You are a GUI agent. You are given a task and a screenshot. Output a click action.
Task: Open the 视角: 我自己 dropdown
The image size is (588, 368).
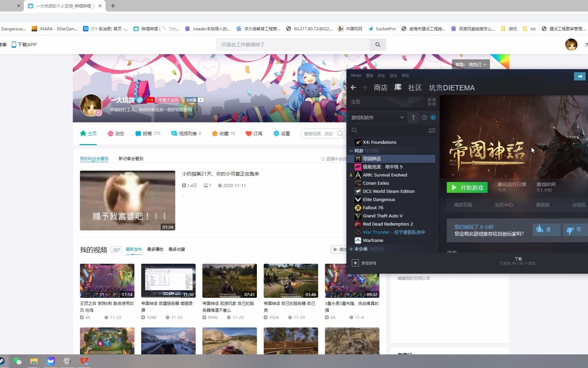click(471, 64)
